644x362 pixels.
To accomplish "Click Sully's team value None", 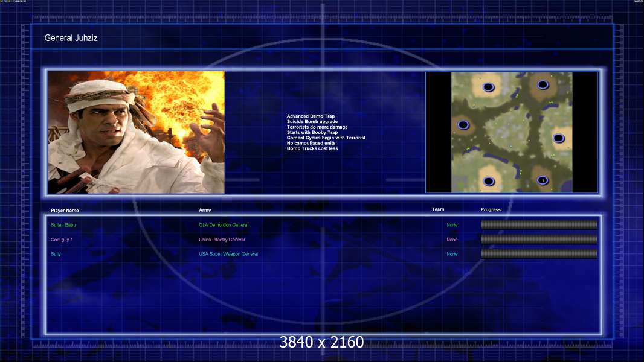I will pyautogui.click(x=452, y=254).
